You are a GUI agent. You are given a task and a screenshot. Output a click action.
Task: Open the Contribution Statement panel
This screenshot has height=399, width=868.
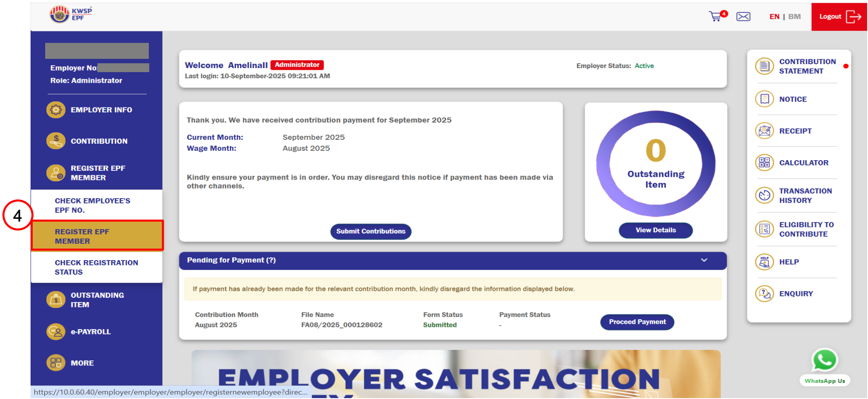point(807,66)
